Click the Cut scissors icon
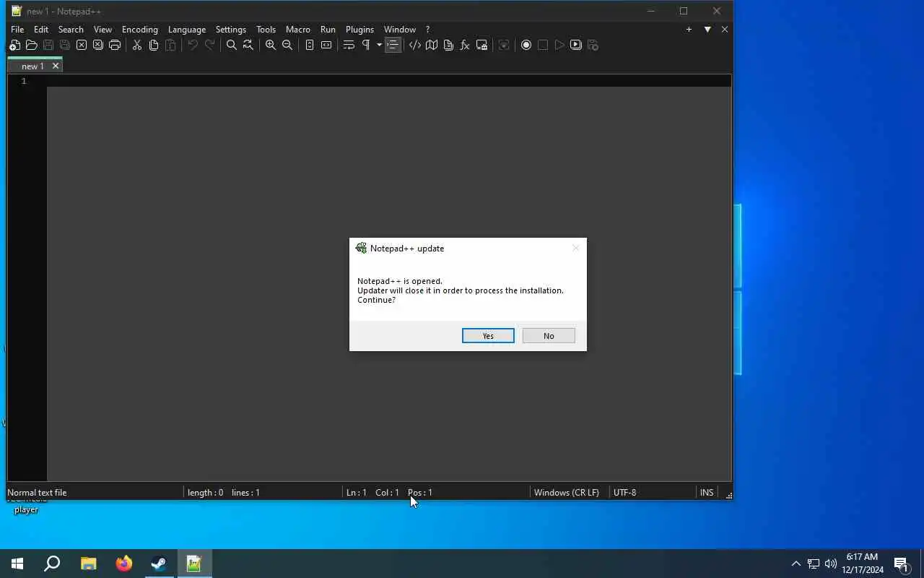 (136, 45)
